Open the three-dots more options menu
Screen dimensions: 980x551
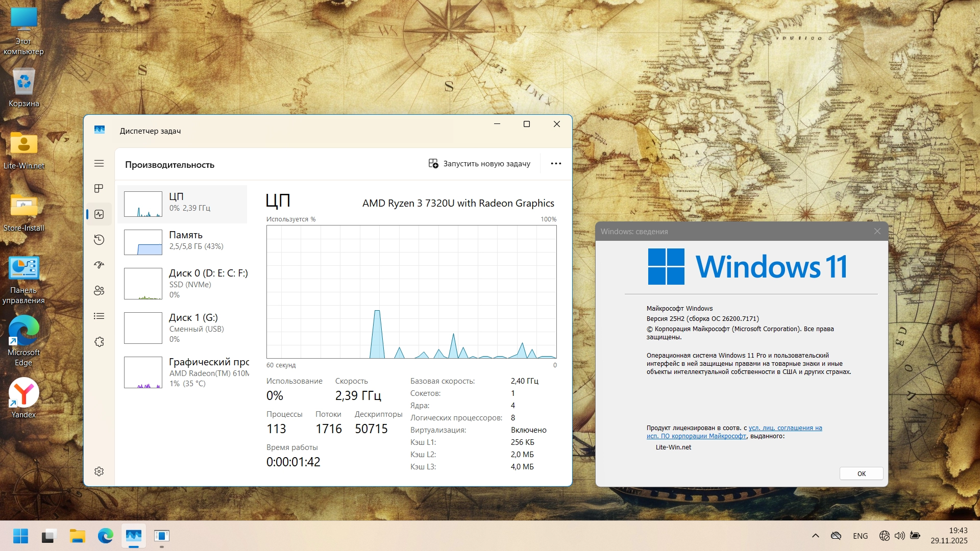point(556,164)
